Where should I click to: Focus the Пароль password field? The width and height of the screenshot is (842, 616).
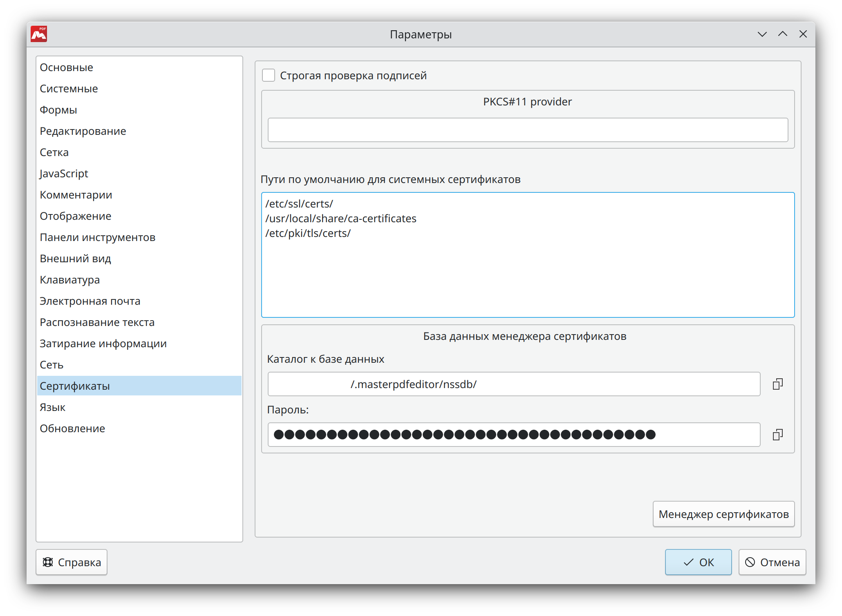(x=513, y=435)
